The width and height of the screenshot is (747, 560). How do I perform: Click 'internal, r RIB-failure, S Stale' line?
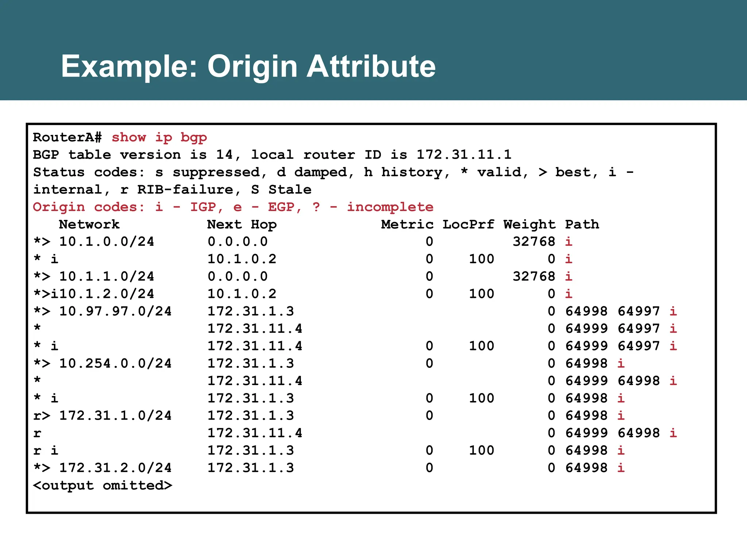tap(172, 190)
